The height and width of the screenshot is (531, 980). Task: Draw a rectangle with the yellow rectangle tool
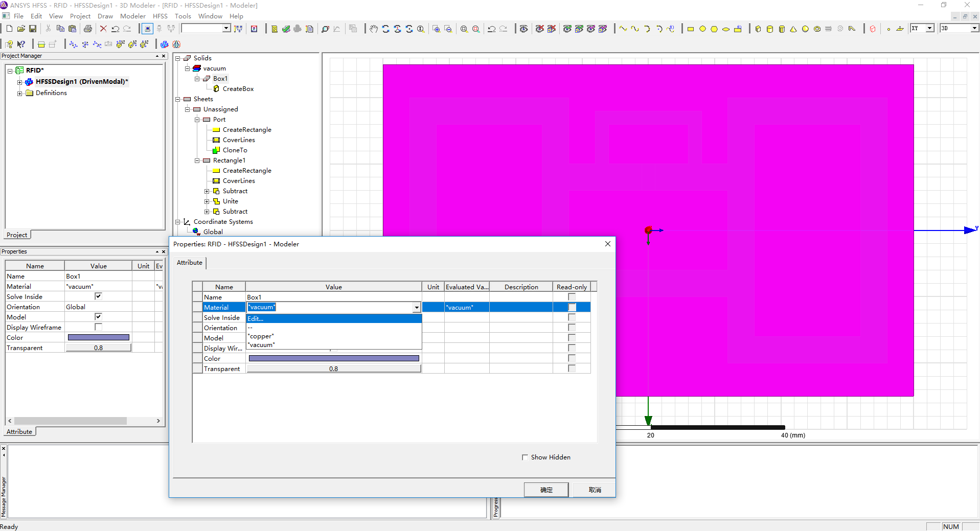click(x=691, y=29)
